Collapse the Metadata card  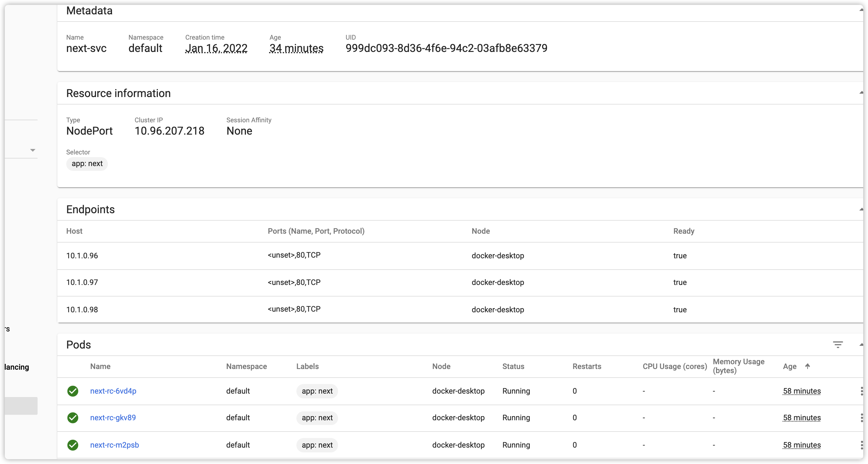(861, 10)
